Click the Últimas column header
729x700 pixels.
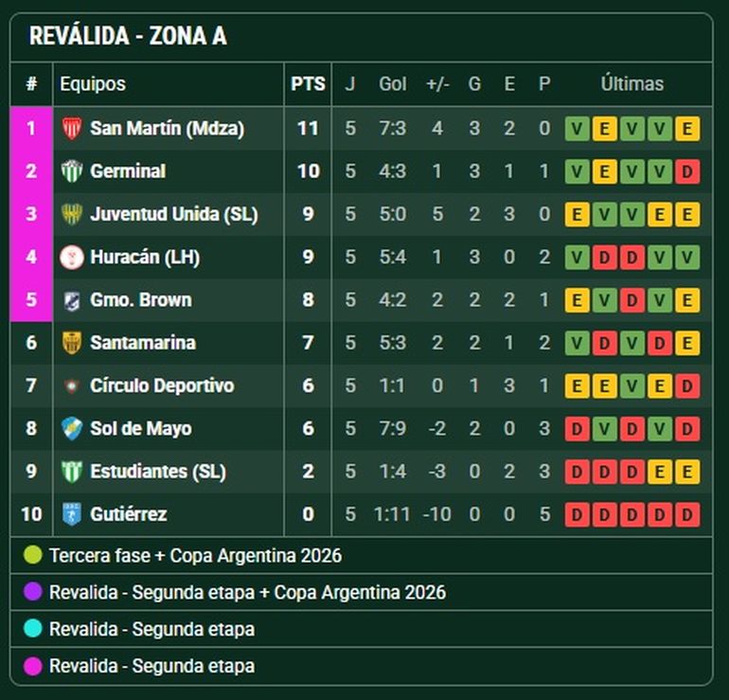[631, 83]
